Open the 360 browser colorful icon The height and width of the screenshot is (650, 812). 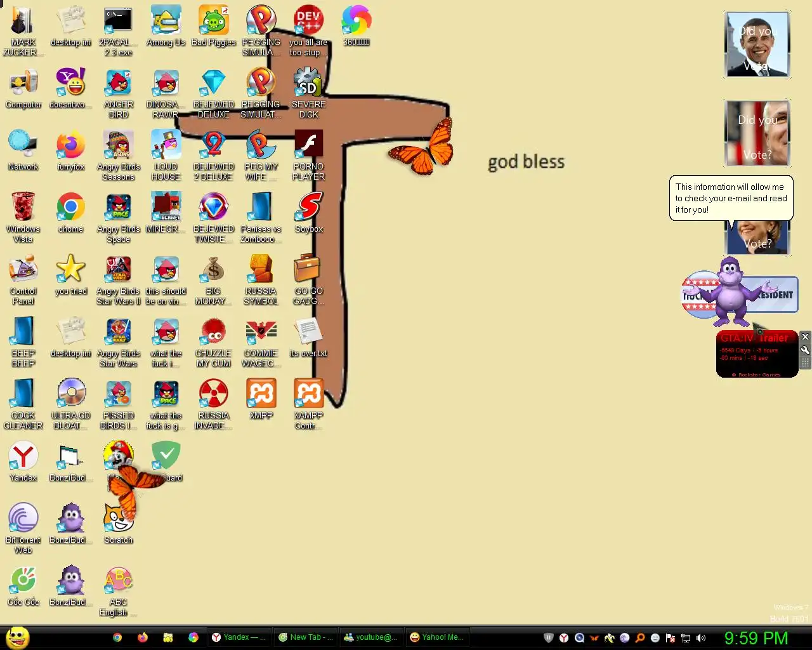pyautogui.click(x=357, y=27)
